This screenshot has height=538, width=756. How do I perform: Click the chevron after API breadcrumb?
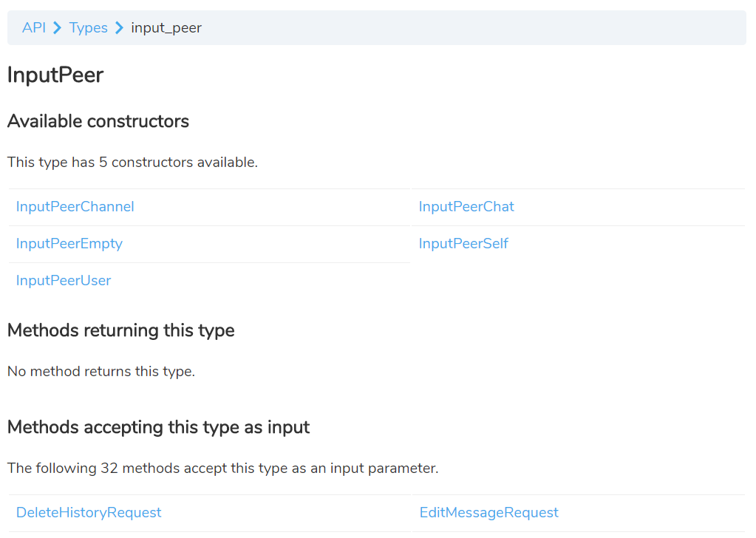[x=58, y=28]
